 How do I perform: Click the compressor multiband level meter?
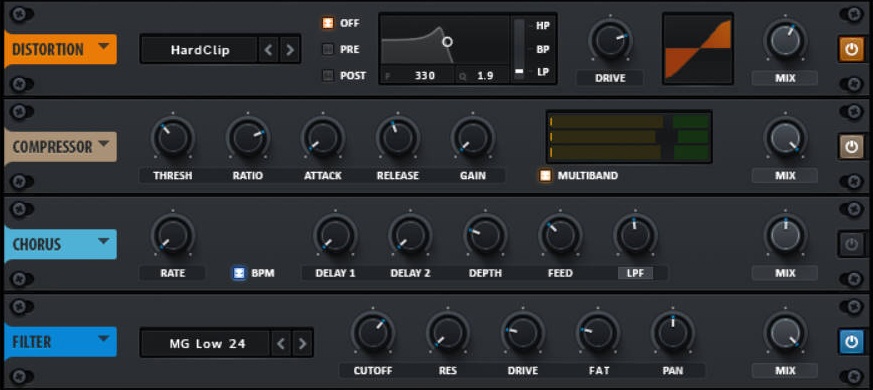629,137
